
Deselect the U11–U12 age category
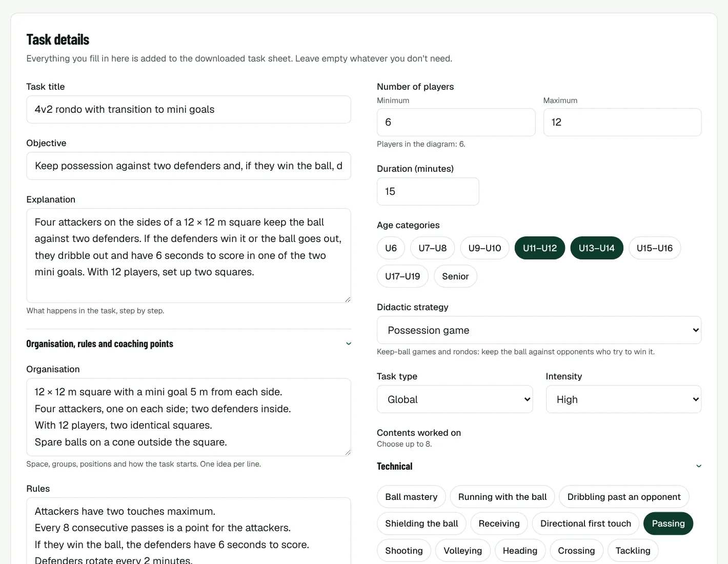540,248
